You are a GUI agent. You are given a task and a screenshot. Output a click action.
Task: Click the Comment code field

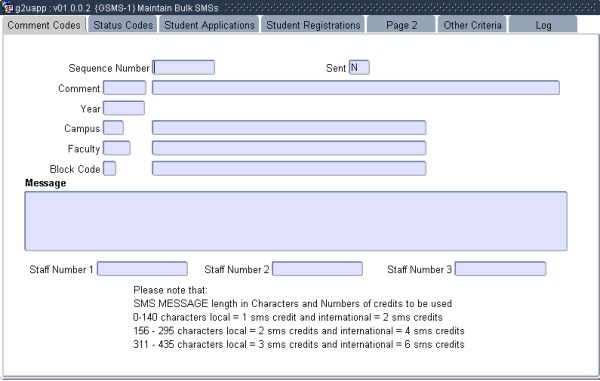point(124,88)
